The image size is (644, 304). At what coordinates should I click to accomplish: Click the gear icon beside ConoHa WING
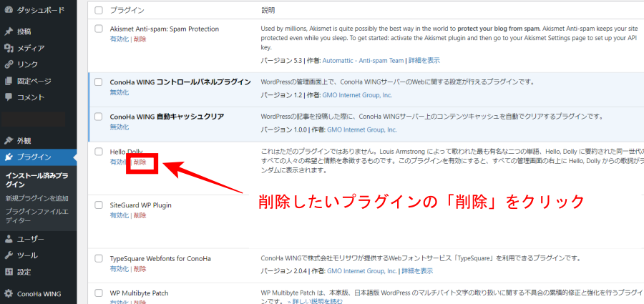point(9,294)
